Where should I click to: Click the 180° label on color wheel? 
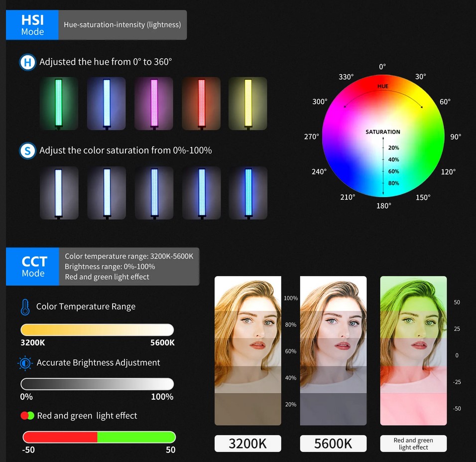384,206
